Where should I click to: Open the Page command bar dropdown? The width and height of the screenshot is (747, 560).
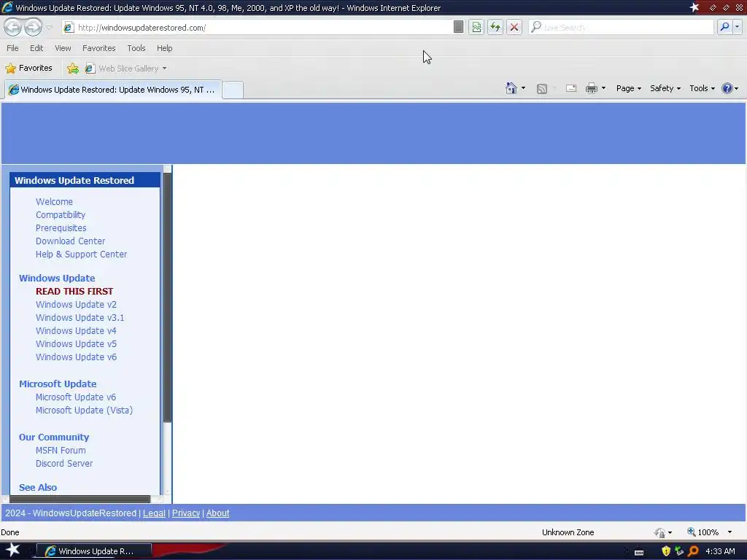pyautogui.click(x=628, y=88)
